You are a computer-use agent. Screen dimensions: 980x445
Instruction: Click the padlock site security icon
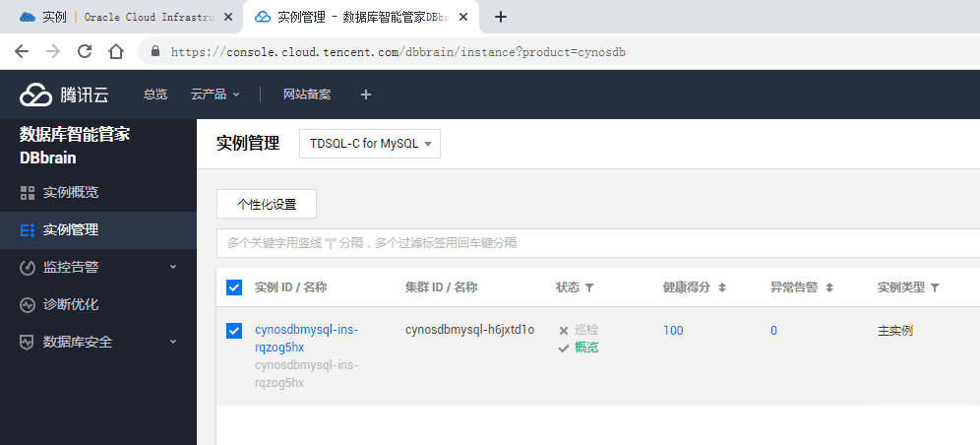[x=155, y=52]
